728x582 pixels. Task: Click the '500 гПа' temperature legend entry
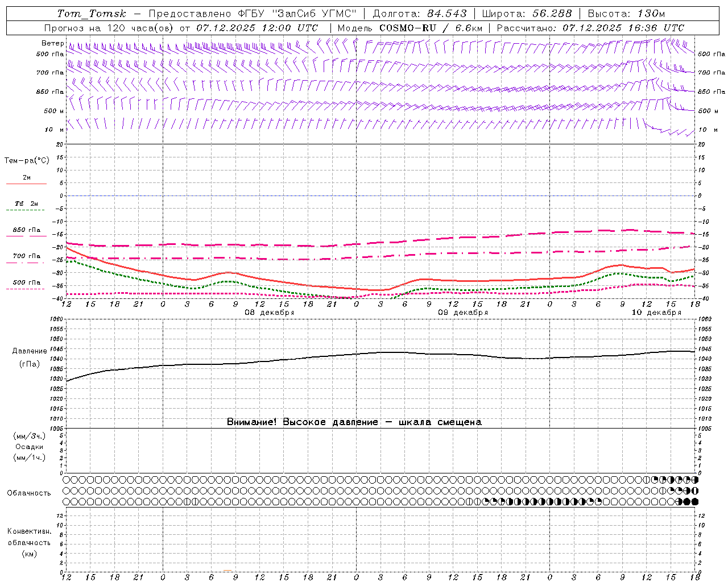pos(27,282)
